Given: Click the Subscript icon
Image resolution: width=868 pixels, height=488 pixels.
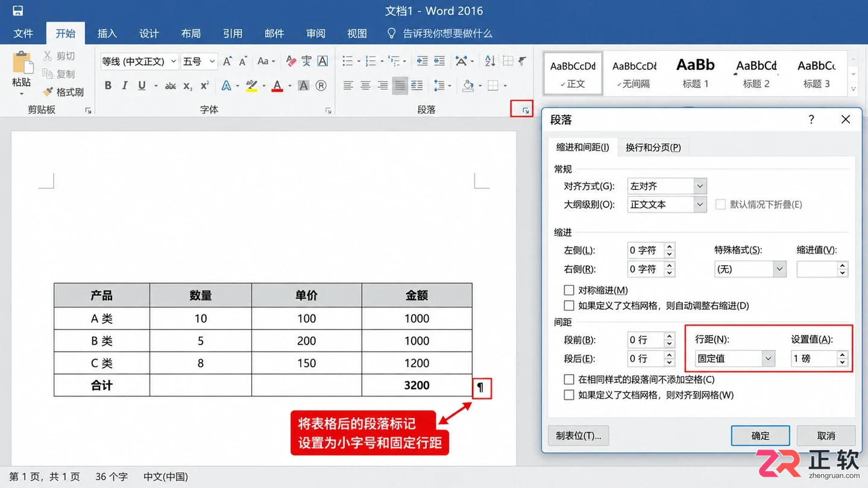Looking at the screenshot, I should click(x=187, y=86).
